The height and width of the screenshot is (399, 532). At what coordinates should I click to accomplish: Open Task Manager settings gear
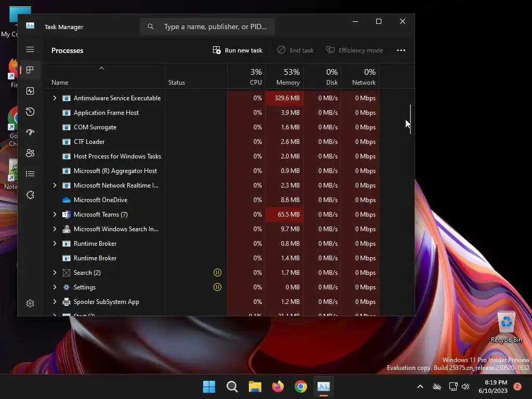[x=30, y=303]
